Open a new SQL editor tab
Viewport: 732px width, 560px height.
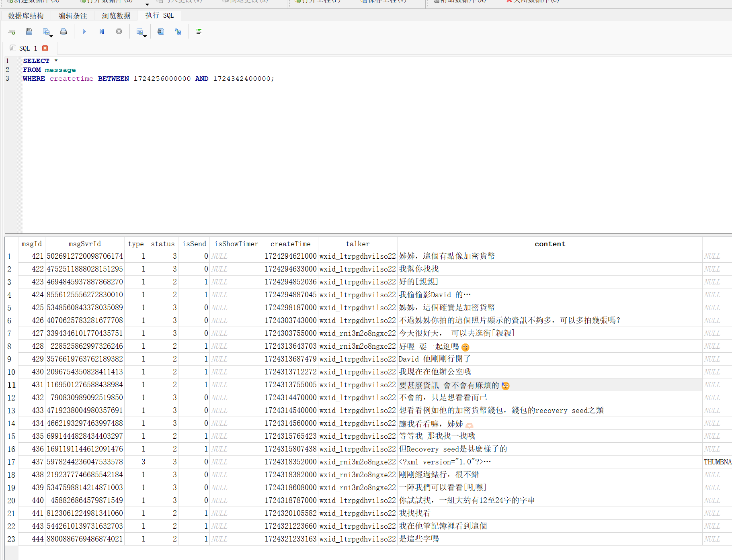[x=12, y=32]
